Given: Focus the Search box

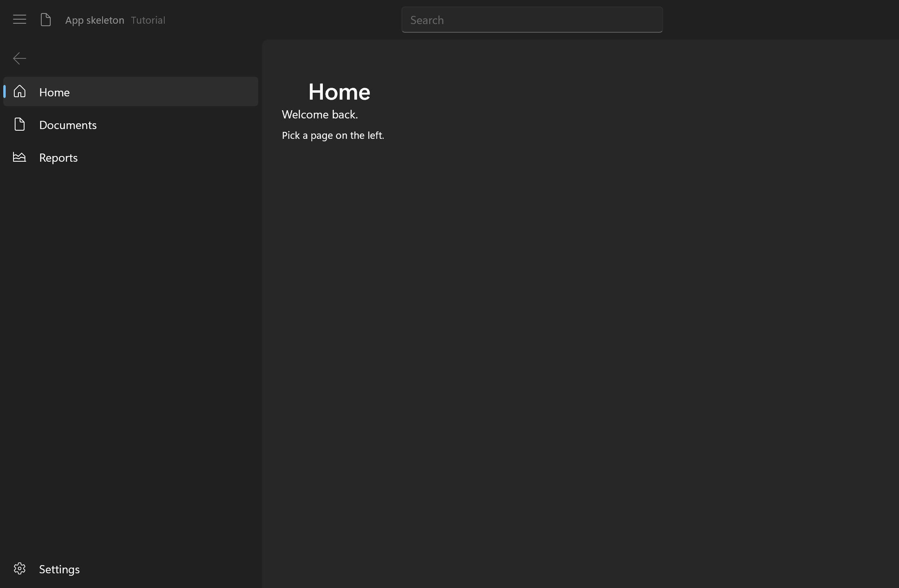Looking at the screenshot, I should point(532,20).
